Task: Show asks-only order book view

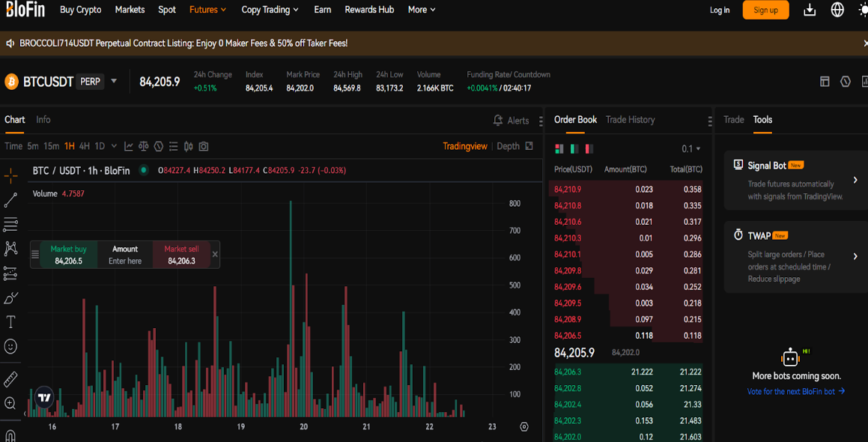Action: pyautogui.click(x=589, y=148)
